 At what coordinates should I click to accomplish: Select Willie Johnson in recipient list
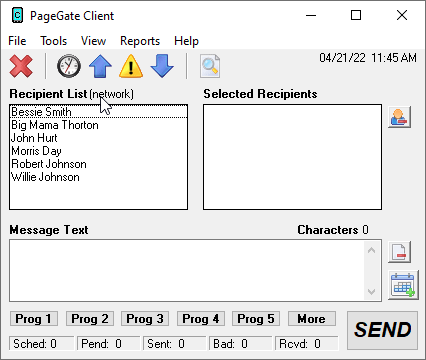tap(99, 177)
